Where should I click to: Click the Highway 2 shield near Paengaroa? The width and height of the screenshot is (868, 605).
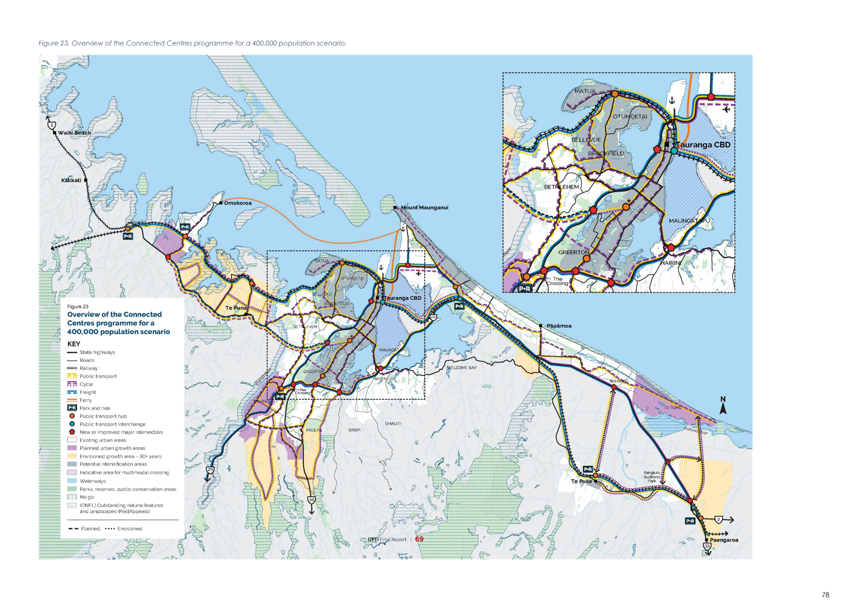pyautogui.click(x=719, y=519)
